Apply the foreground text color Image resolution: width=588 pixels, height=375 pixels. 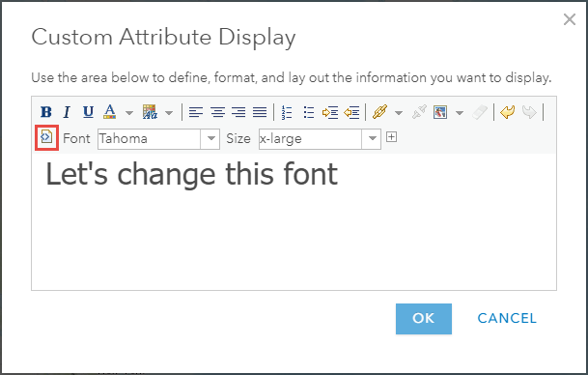[109, 112]
